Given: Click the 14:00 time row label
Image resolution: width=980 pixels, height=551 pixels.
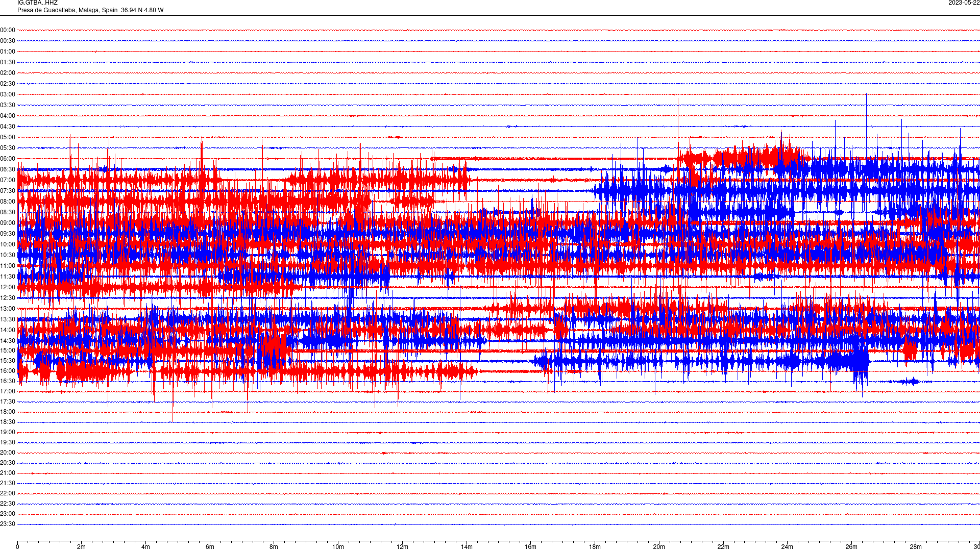Looking at the screenshot, I should click(8, 330).
